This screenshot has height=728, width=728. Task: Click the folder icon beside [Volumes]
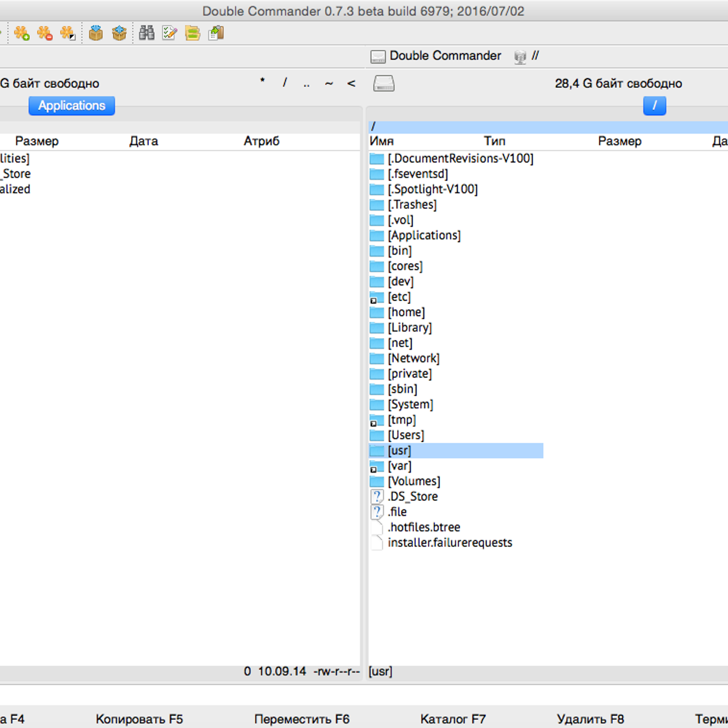(x=377, y=481)
